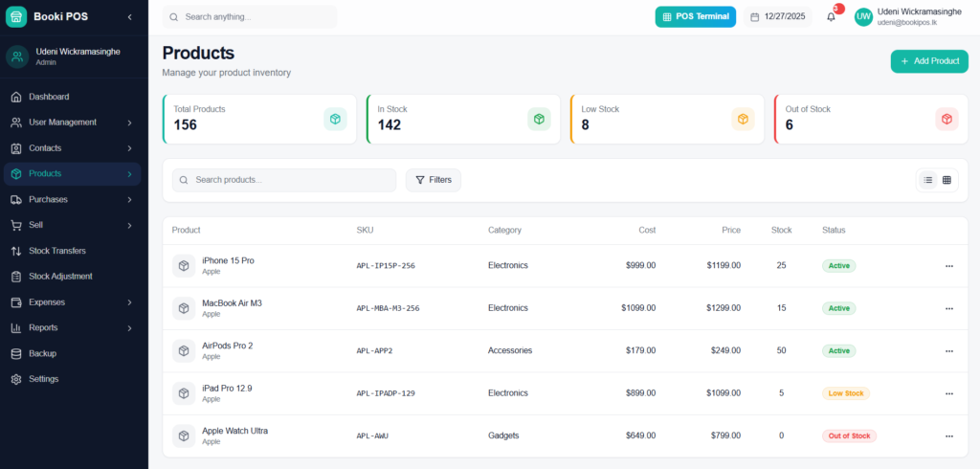
Task: Collapse the sidebar using the chevron
Action: [x=129, y=17]
